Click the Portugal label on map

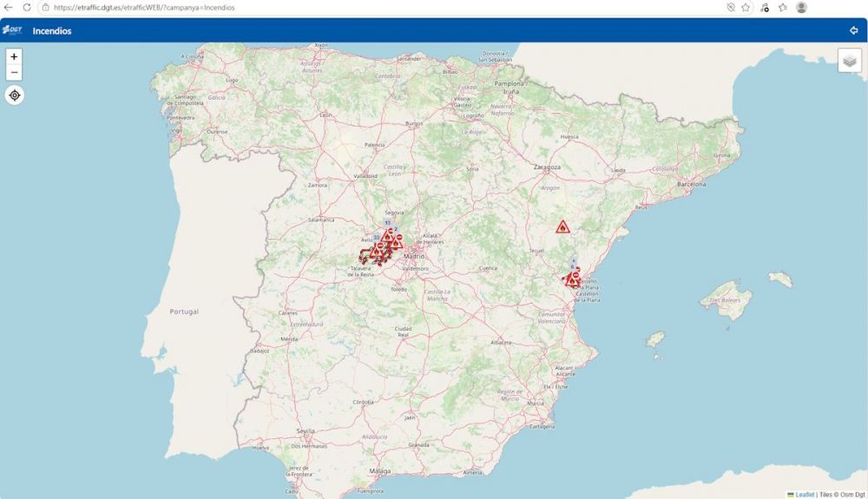pyautogui.click(x=184, y=312)
